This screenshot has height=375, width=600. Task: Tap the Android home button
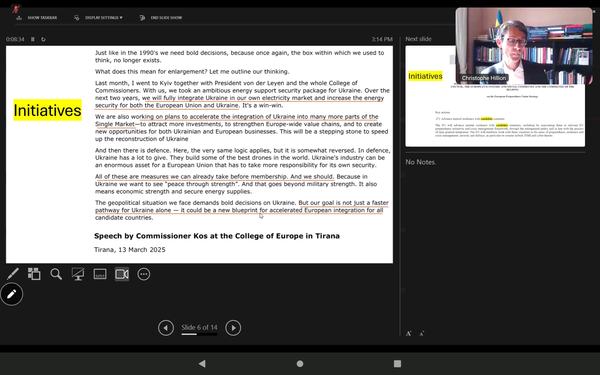coord(300,364)
